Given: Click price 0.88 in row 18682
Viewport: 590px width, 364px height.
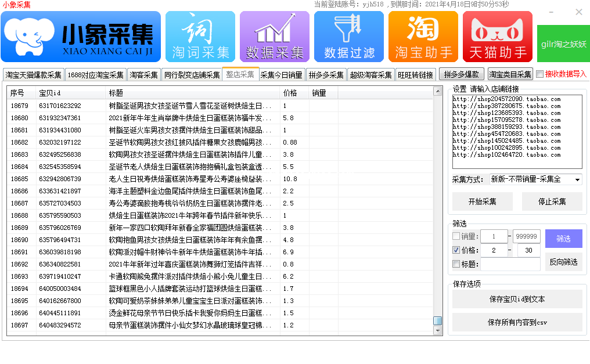Looking at the screenshot, I should click(x=290, y=142).
